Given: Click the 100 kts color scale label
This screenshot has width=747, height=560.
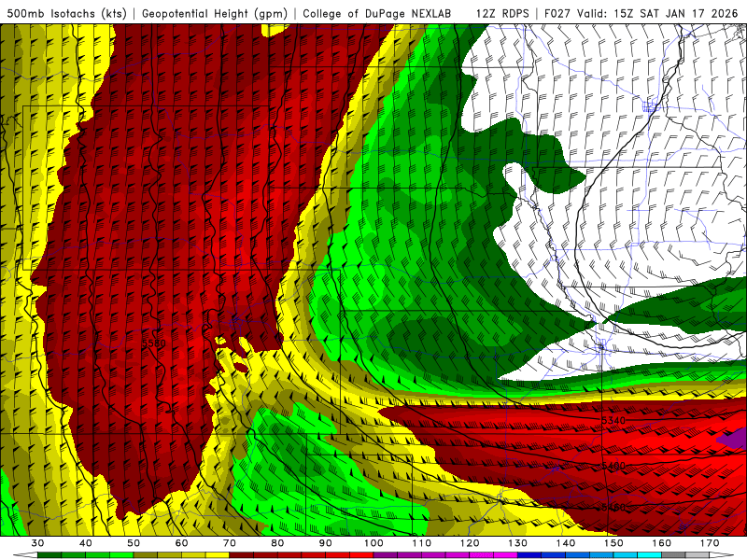Looking at the screenshot, I should pos(374,543).
